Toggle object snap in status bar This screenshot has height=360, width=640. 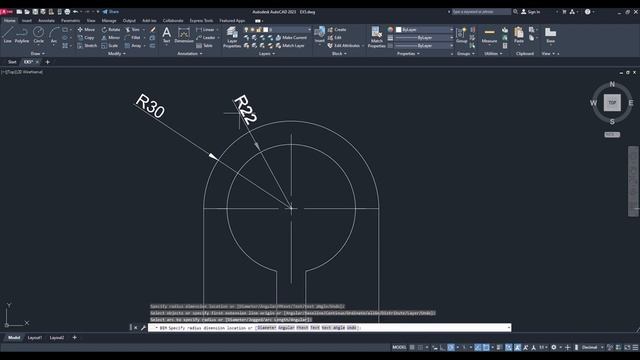click(x=486, y=347)
